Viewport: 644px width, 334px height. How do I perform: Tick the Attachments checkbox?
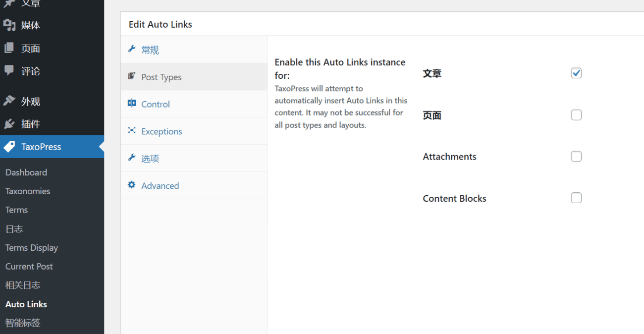pyautogui.click(x=576, y=157)
